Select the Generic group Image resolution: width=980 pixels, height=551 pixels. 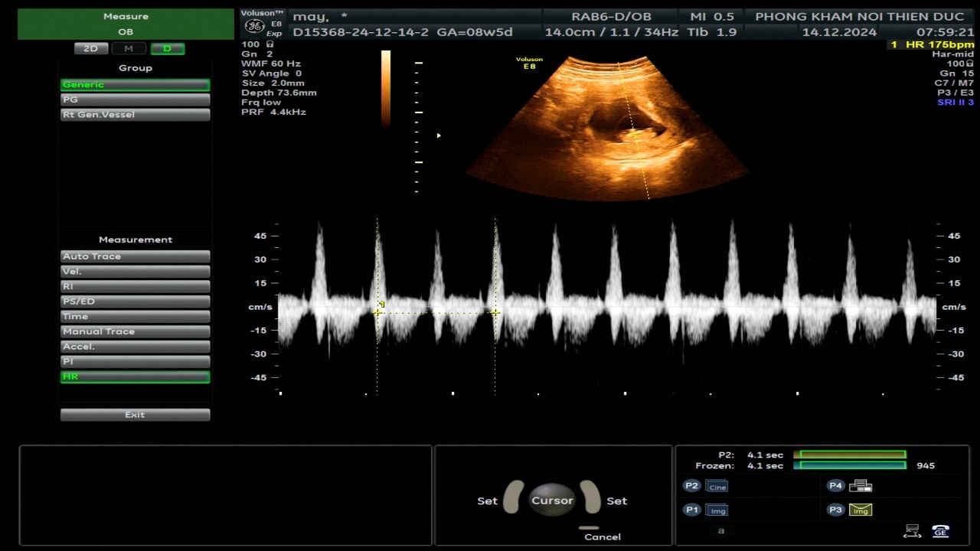tap(135, 85)
